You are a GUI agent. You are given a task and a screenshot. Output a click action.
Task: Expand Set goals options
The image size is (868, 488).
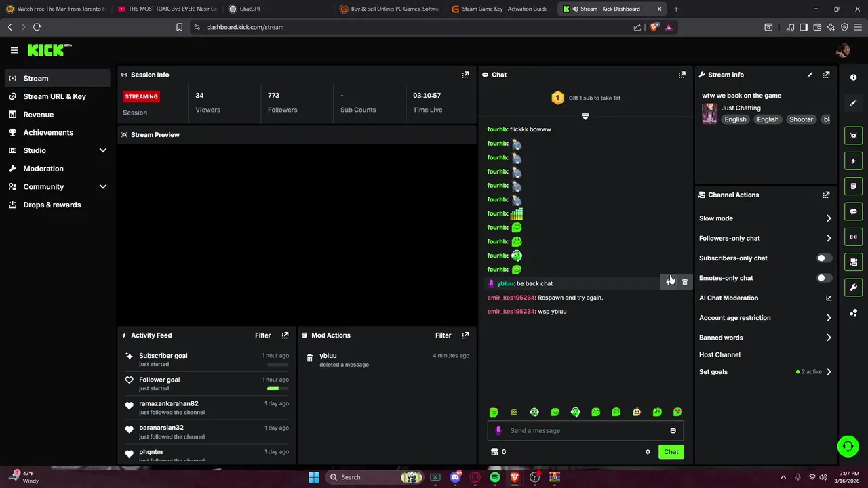829,372
